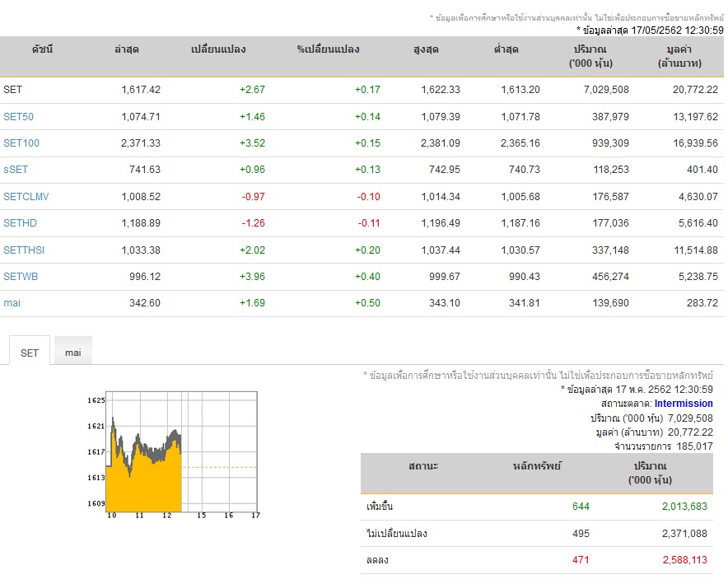
Task: Select SETTHSI change value +2.02
Action: tap(252, 250)
